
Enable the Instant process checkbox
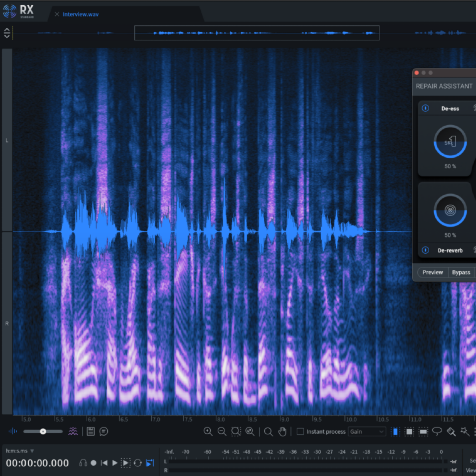pyautogui.click(x=300, y=432)
